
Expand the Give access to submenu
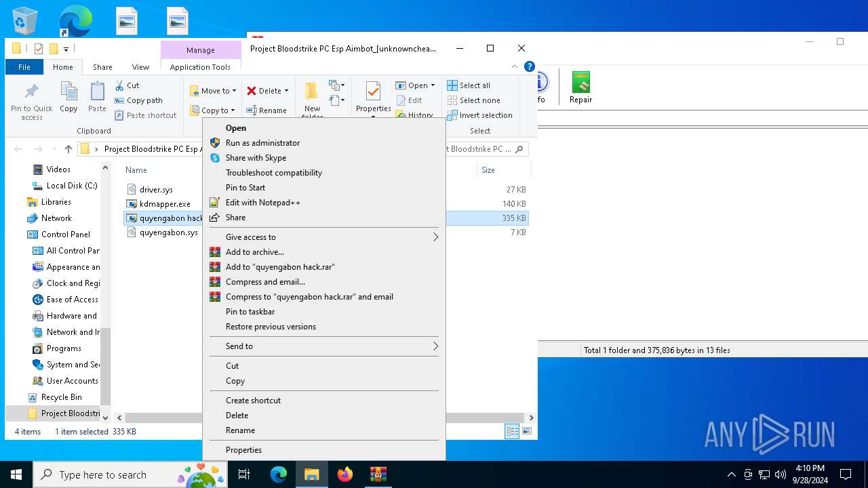[x=323, y=237]
